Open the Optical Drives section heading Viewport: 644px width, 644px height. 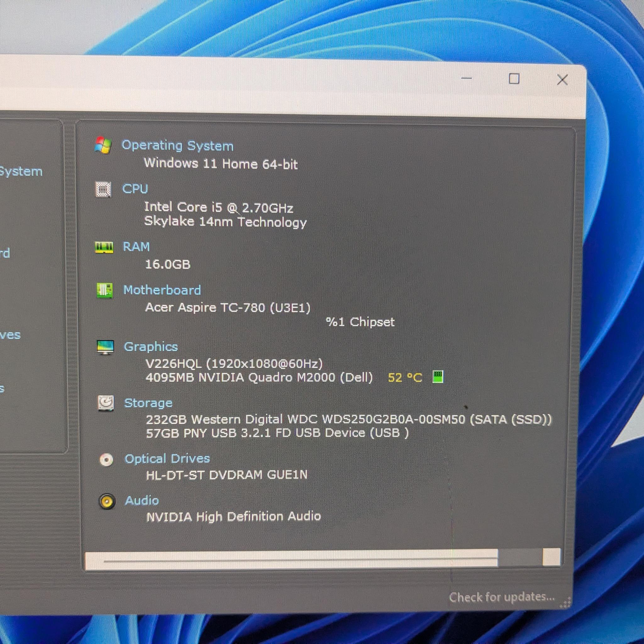pos(167,459)
